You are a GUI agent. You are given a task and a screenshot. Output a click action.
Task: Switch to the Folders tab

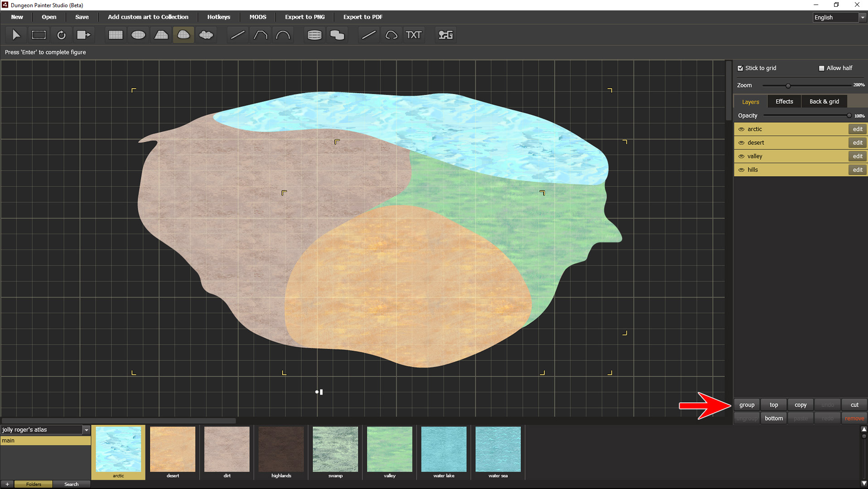click(34, 484)
